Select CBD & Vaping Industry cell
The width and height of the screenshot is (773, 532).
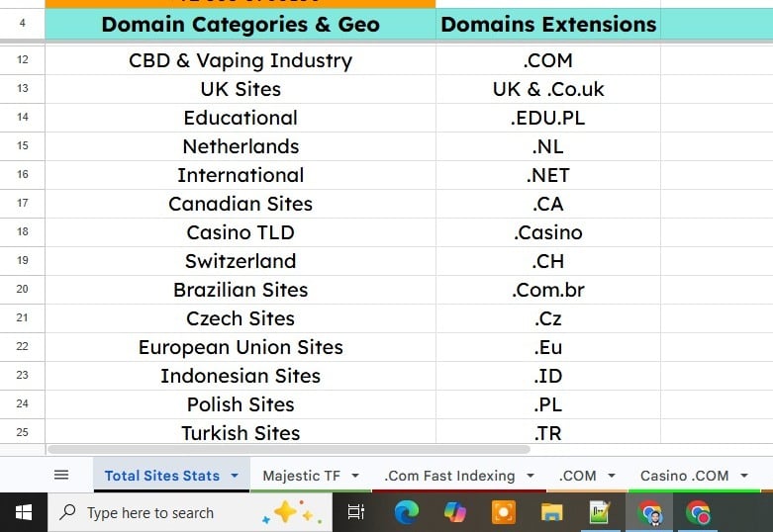click(241, 60)
